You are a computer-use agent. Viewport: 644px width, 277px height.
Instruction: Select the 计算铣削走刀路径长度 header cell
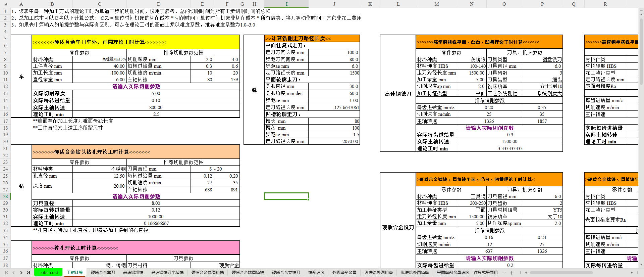(x=312, y=38)
